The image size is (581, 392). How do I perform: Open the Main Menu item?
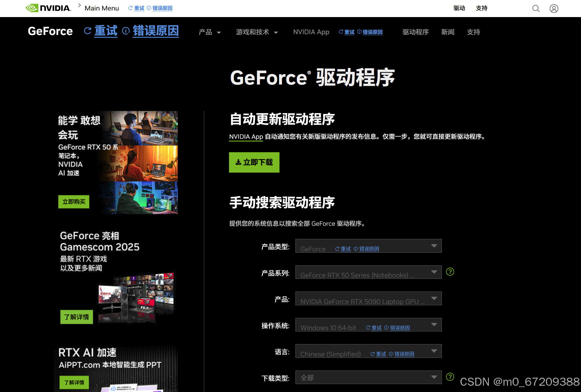coord(102,8)
